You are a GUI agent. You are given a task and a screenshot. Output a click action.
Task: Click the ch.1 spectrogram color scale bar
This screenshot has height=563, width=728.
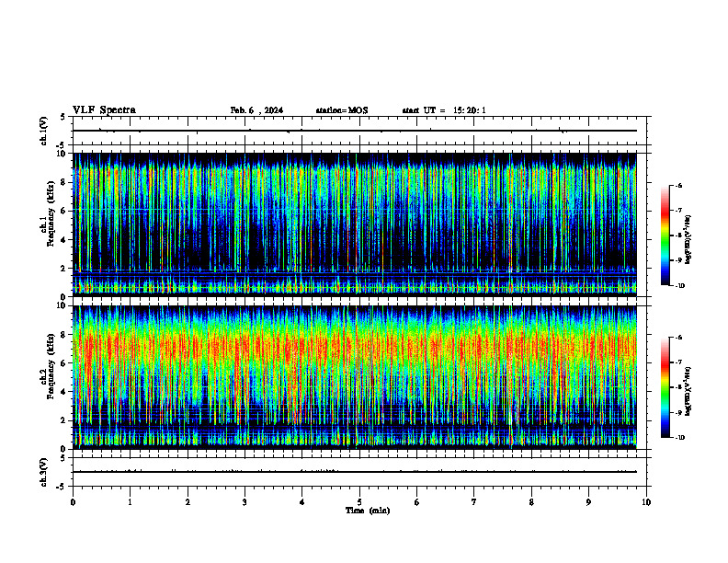[x=665, y=236]
